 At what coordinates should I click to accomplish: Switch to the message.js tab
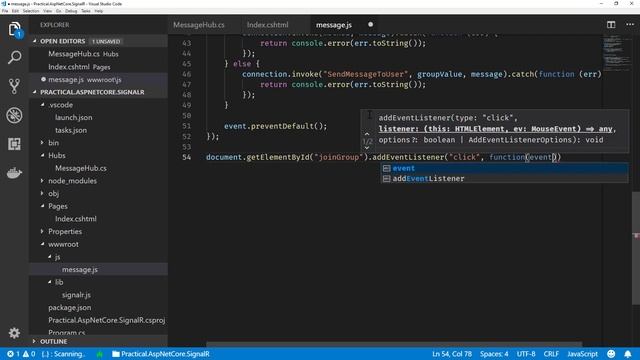(334, 24)
